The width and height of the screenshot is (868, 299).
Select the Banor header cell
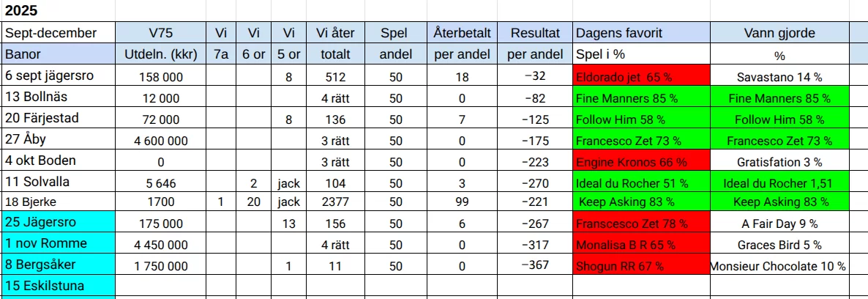tap(59, 54)
